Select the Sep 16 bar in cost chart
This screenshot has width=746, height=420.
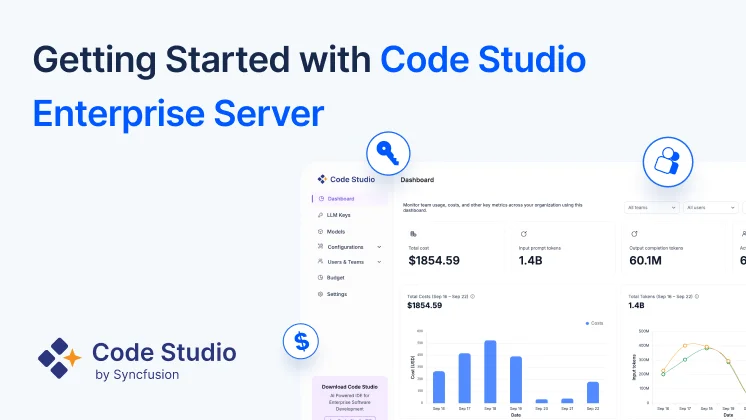439,387
